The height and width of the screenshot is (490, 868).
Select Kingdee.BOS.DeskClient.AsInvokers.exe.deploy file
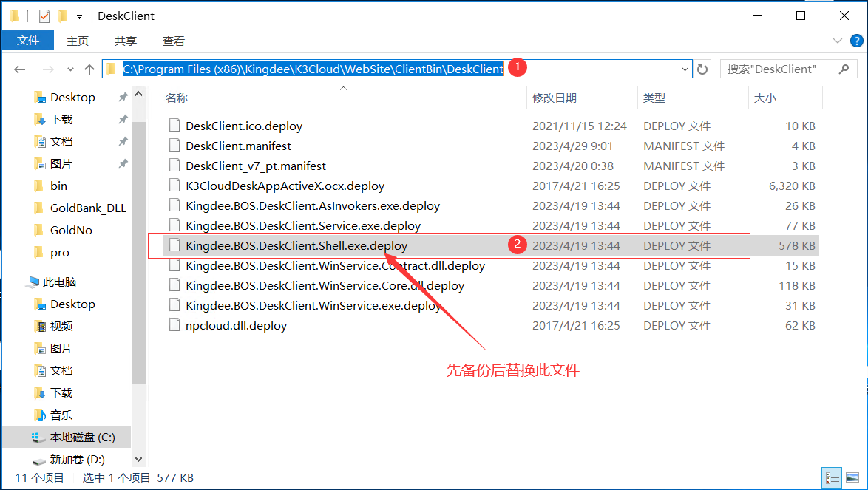[313, 205]
